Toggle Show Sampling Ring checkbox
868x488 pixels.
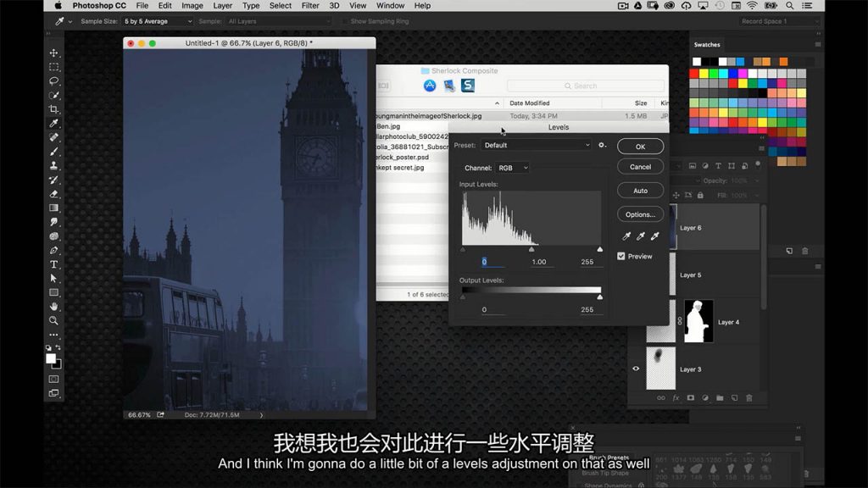tap(344, 21)
